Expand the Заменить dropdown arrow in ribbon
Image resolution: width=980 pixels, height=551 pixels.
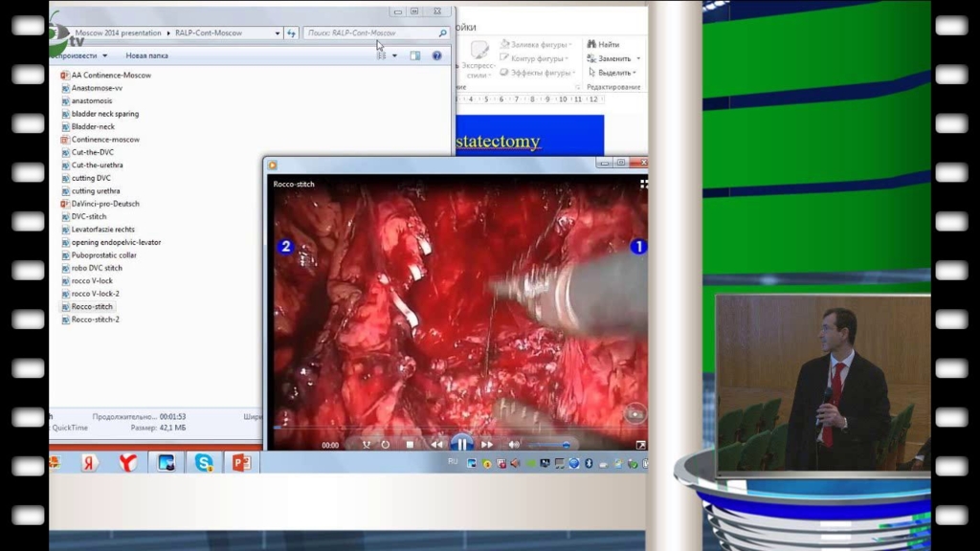pyautogui.click(x=637, y=58)
